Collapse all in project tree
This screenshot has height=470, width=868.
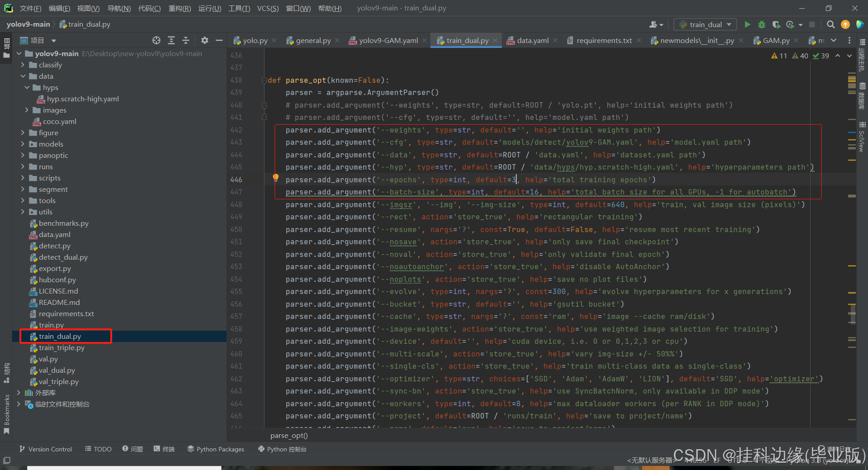186,40
